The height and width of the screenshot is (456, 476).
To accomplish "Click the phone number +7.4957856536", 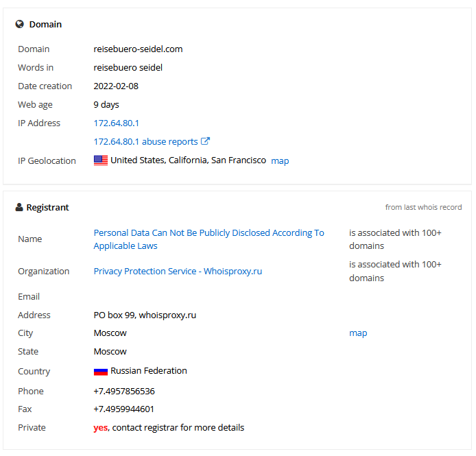I will click(124, 392).
